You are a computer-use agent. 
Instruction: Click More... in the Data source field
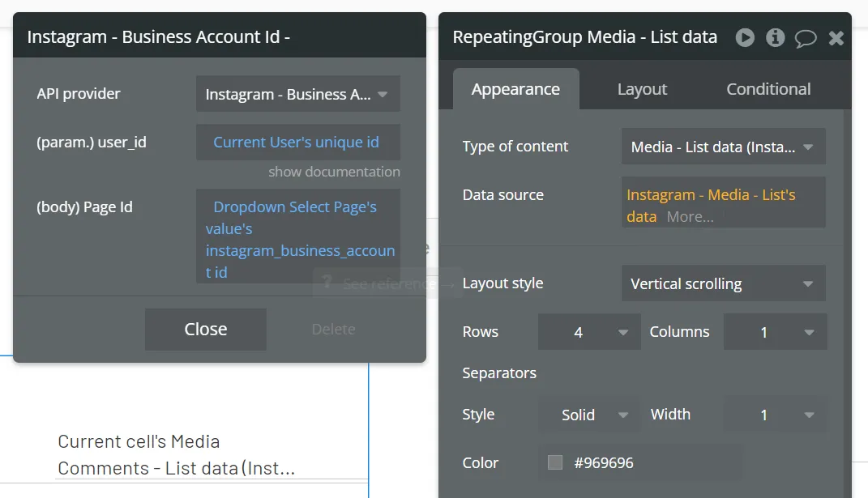[x=691, y=217]
